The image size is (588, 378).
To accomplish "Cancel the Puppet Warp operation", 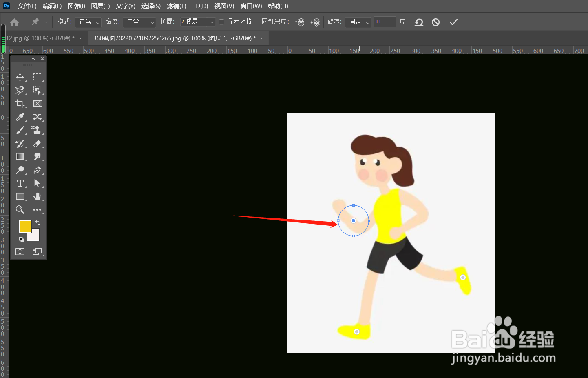I will tap(435, 22).
